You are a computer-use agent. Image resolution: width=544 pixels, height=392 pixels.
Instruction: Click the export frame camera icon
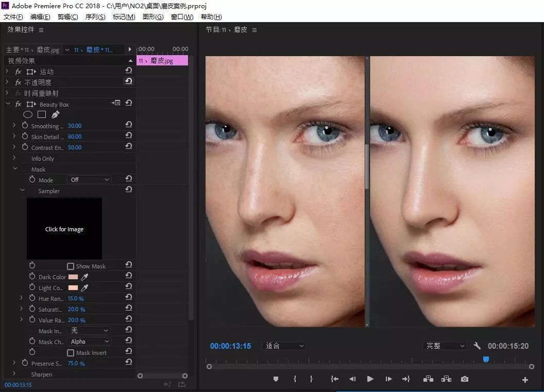pyautogui.click(x=465, y=379)
